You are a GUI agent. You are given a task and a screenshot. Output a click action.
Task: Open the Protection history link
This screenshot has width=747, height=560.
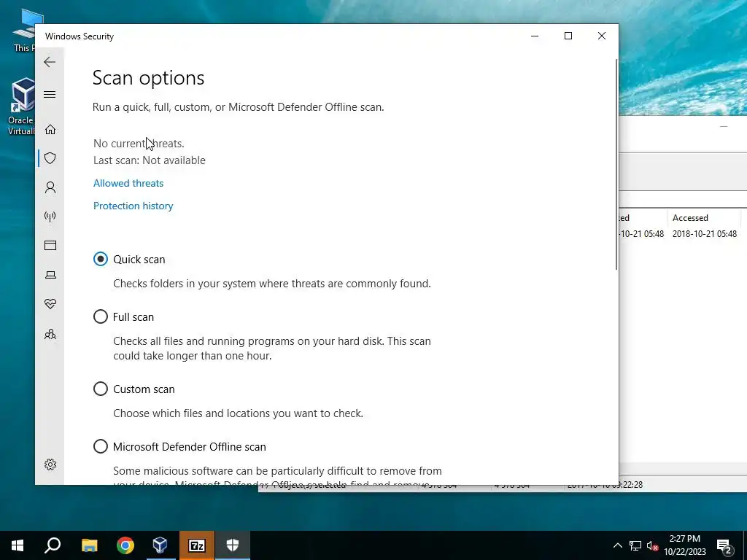pyautogui.click(x=133, y=206)
